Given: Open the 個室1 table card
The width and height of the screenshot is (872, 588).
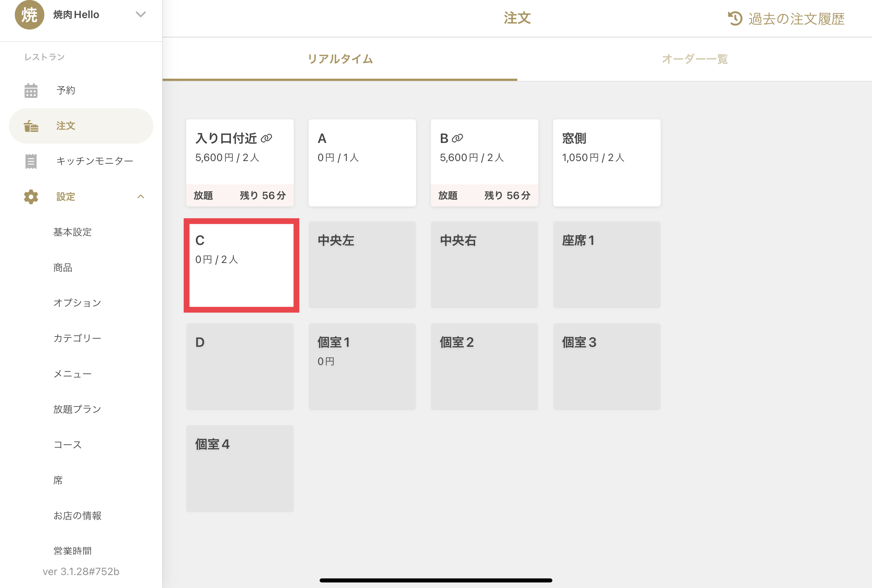Looking at the screenshot, I should tap(362, 367).
